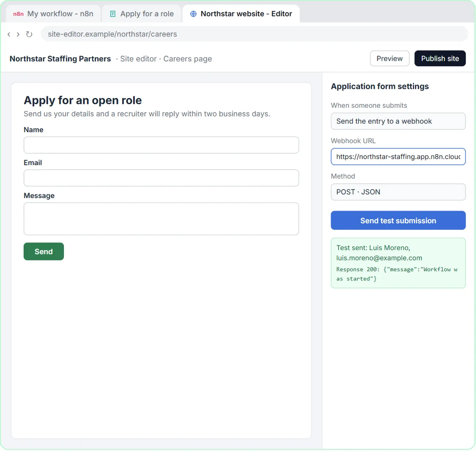
Task: Click the Name field label
Action: (33, 130)
